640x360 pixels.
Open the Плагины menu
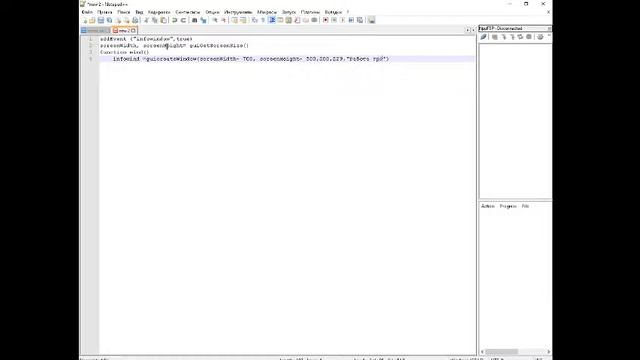[311, 12]
